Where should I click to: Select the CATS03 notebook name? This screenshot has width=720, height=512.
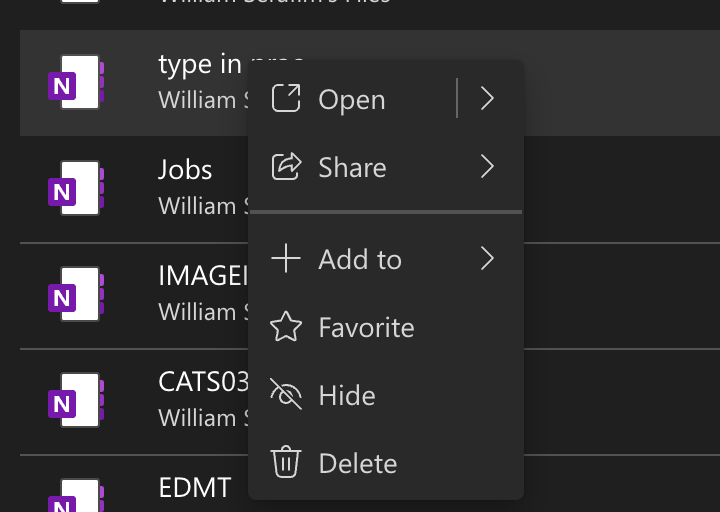(x=203, y=382)
